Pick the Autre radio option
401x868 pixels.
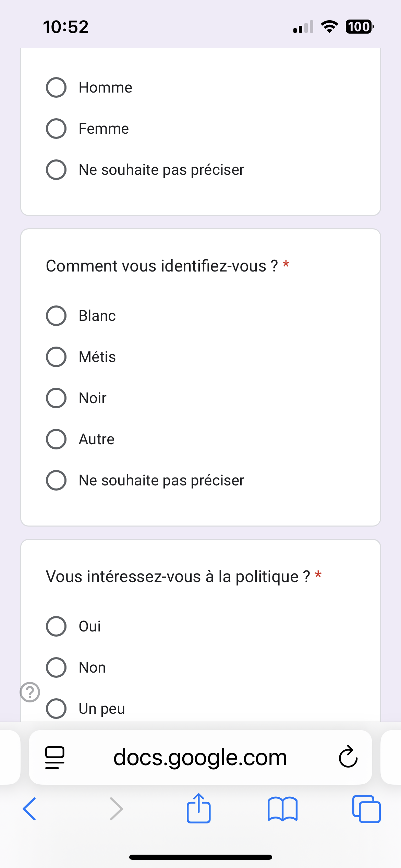pos(56,439)
